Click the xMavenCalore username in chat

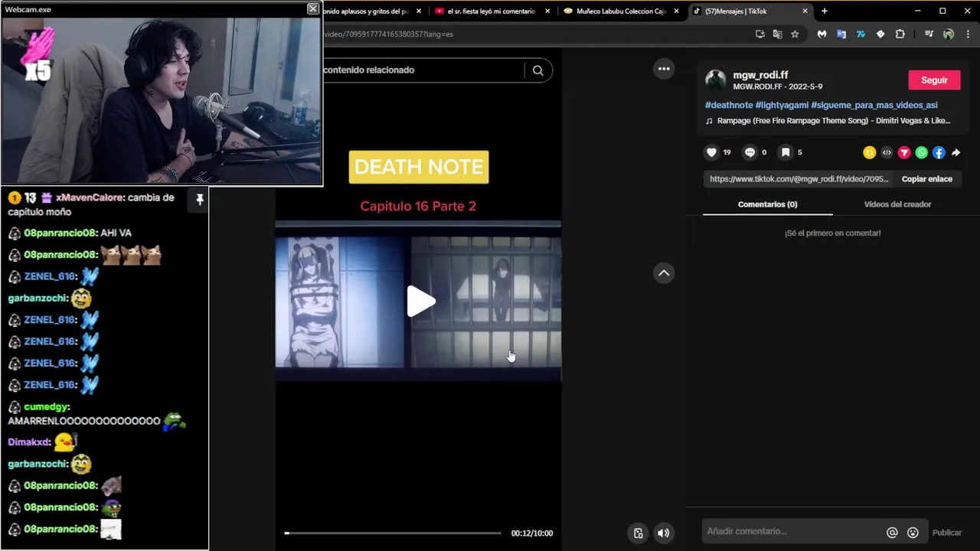point(90,197)
